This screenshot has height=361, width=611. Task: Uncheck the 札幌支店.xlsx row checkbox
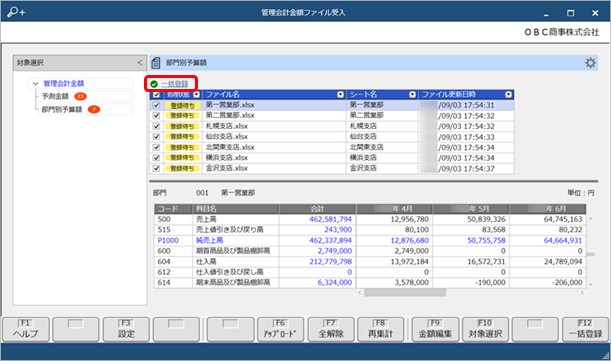156,126
